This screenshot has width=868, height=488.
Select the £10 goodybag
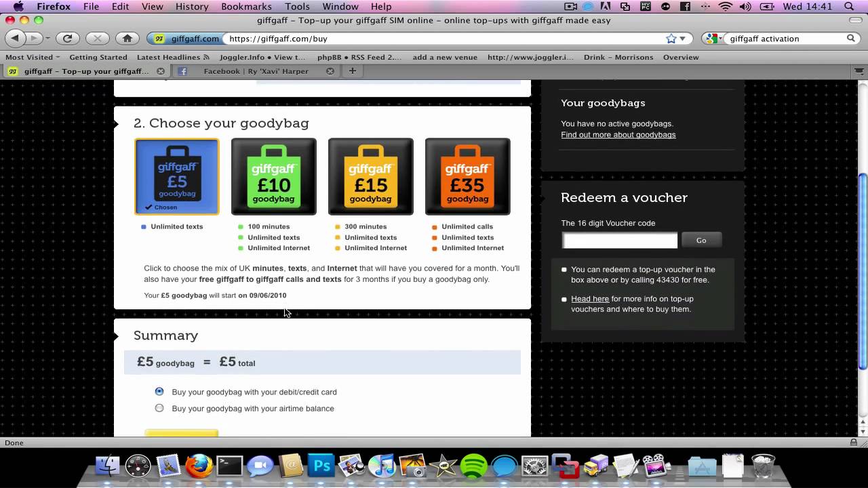click(274, 176)
